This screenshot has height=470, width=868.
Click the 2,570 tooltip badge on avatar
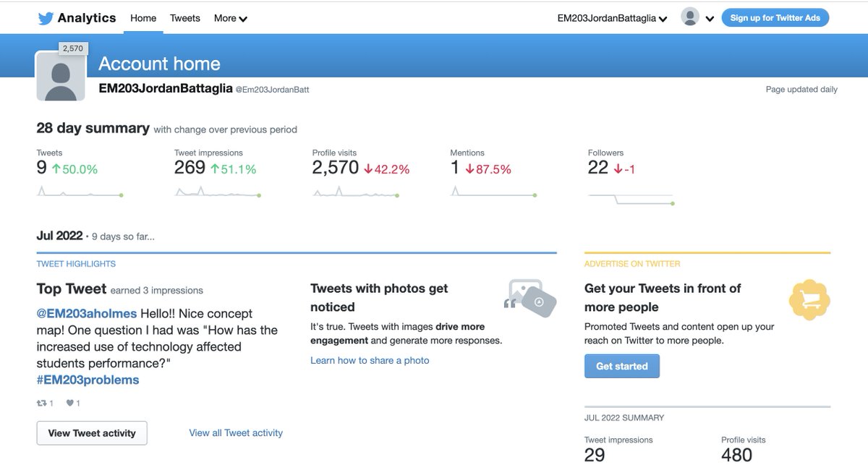point(73,48)
